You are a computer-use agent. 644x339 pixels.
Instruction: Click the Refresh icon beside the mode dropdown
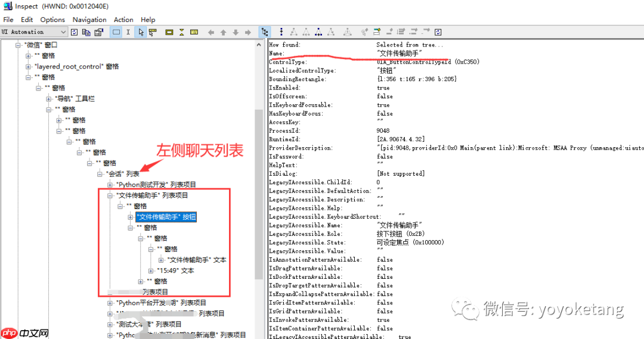[x=75, y=32]
